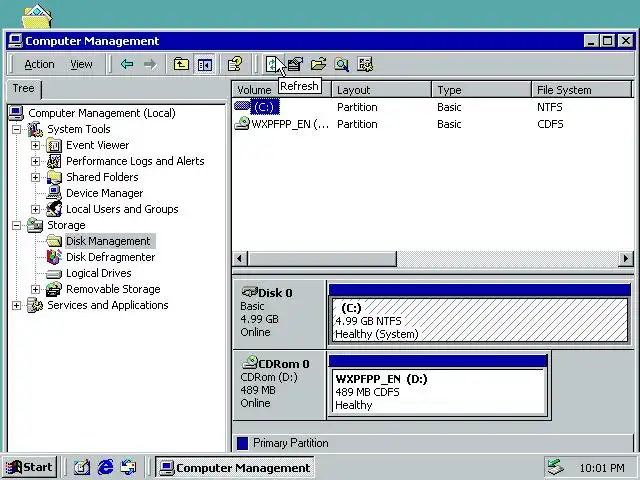Click the Explore magnifier toolbar icon

342,64
